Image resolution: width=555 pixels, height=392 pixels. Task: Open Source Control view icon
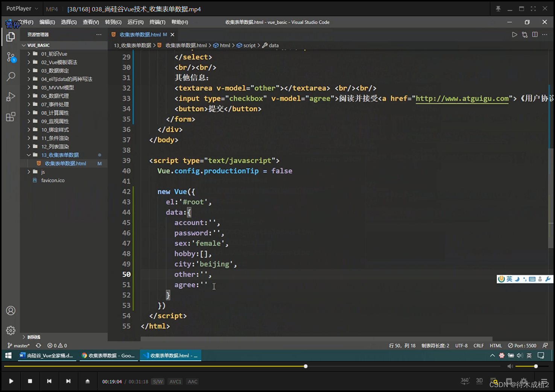[11, 57]
